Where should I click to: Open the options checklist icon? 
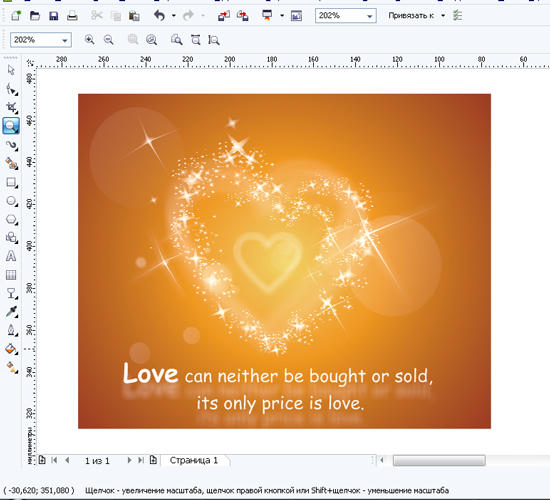457,15
